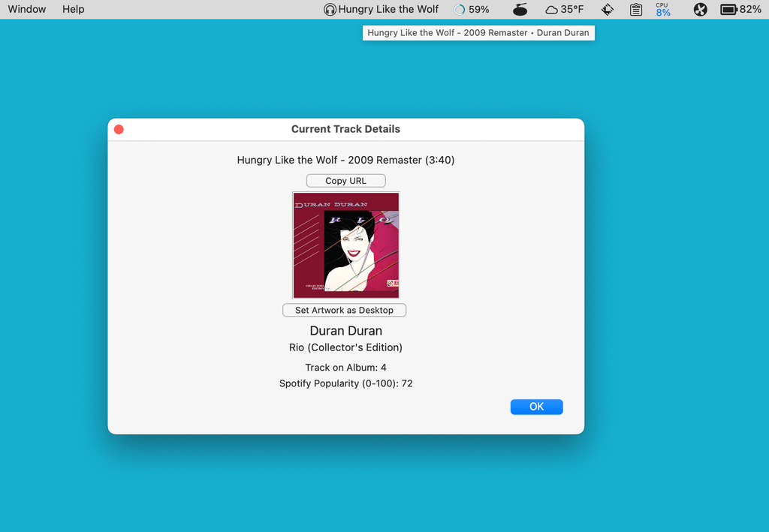Click the track tooltip under the menu bar
This screenshot has height=532, width=769.
[478, 33]
